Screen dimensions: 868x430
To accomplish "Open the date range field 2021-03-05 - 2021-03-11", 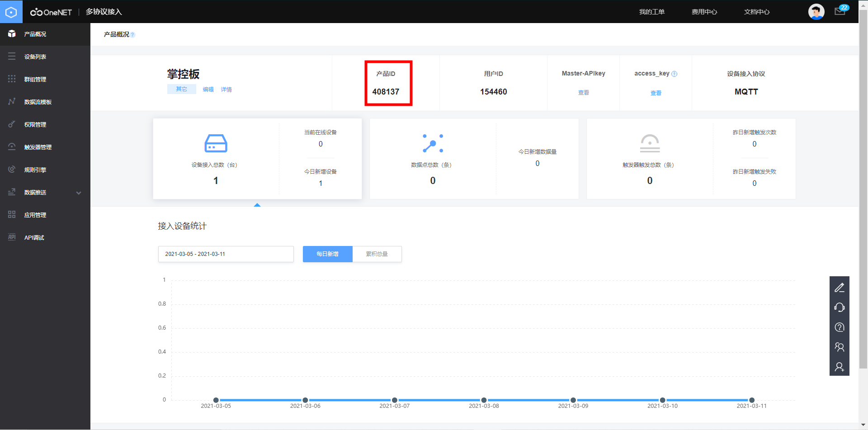I will point(226,254).
